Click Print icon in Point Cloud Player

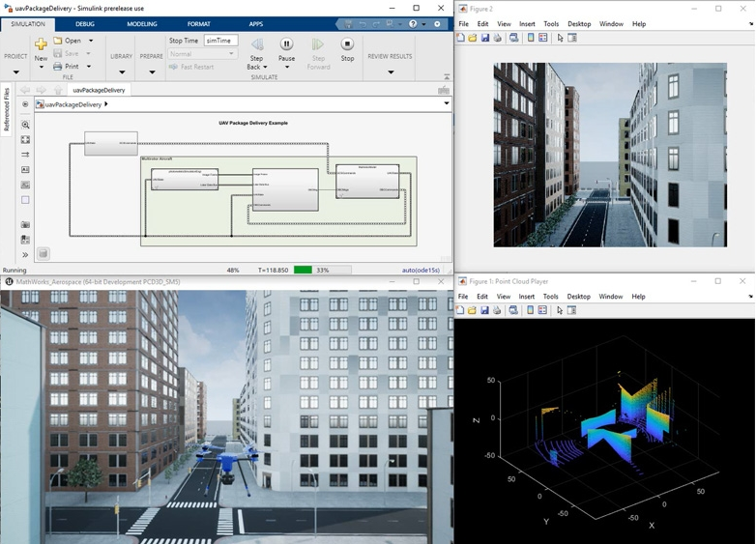497,310
